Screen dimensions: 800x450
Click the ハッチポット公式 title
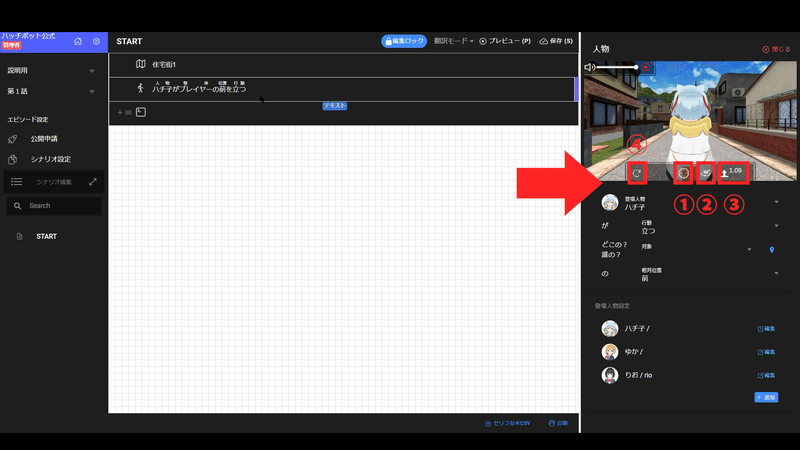[28, 36]
